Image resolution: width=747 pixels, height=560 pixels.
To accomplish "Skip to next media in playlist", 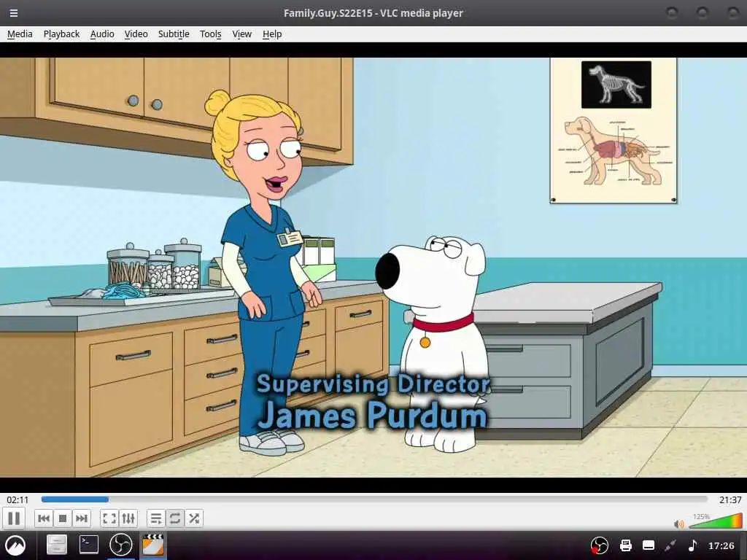I will tap(82, 518).
